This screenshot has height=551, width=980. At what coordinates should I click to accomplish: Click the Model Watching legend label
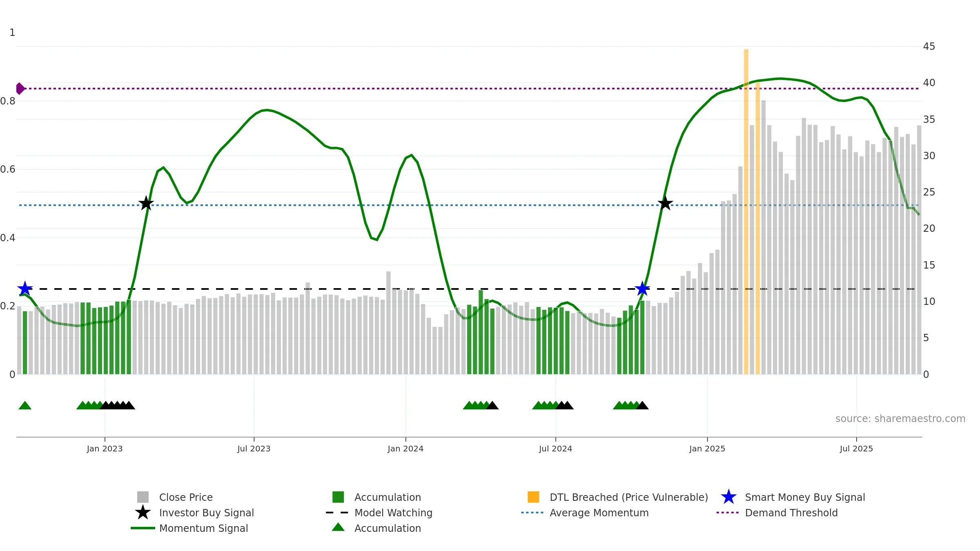point(393,513)
